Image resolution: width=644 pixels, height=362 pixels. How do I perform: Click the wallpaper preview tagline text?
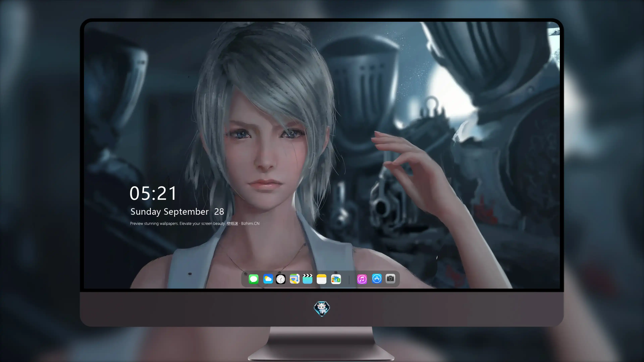(178, 223)
